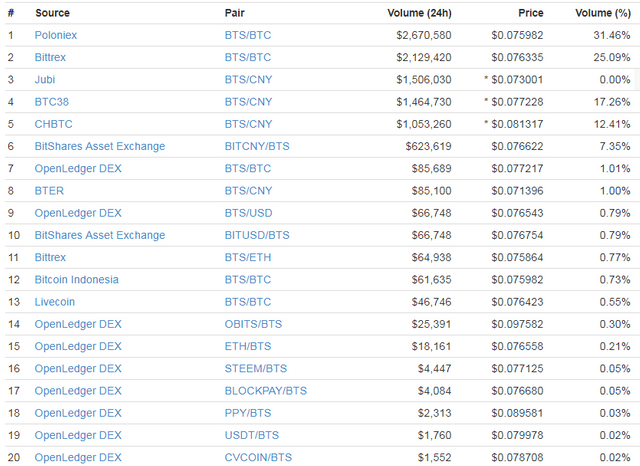Screen dimensions: 640x466
Task: Open OpenLedger DEX link in row 20
Action: coord(78,458)
